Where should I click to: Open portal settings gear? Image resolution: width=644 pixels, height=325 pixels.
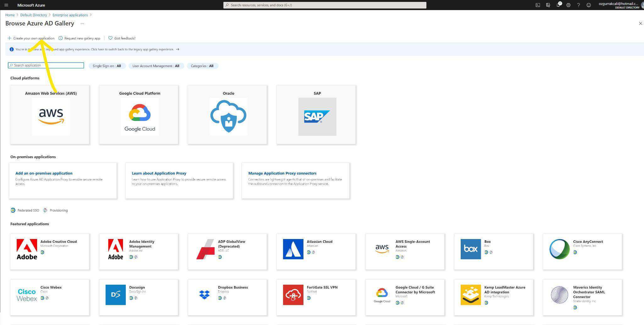(568, 5)
